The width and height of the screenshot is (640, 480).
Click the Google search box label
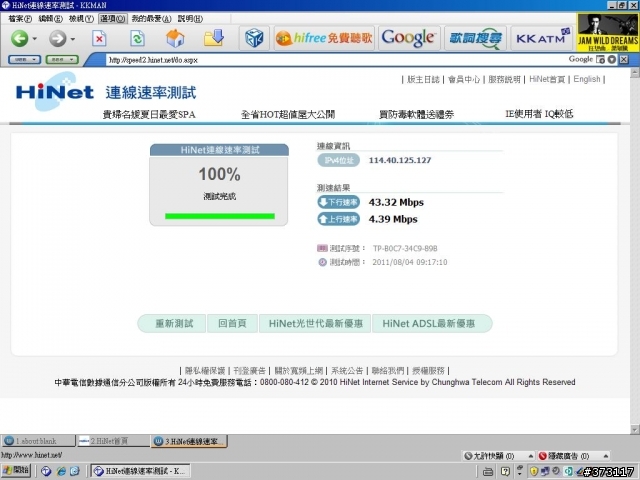[580, 59]
